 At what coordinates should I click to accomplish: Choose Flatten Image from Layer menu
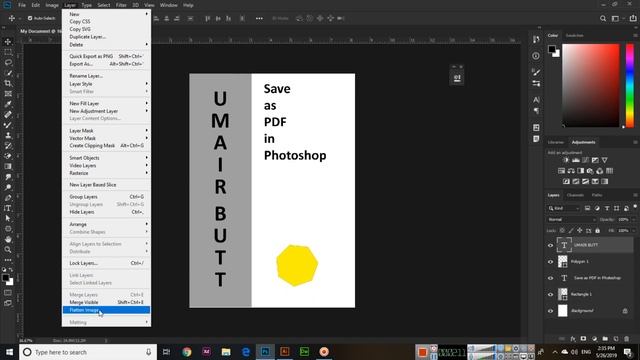(107, 310)
